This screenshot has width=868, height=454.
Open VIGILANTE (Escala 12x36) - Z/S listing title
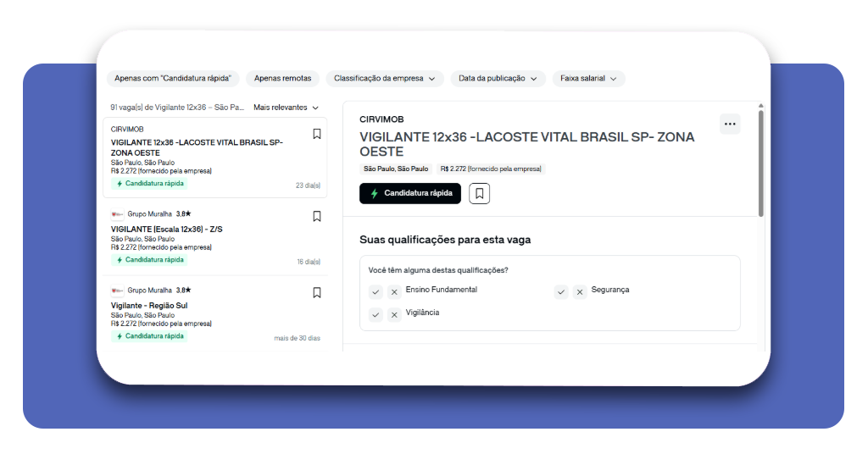pos(167,229)
